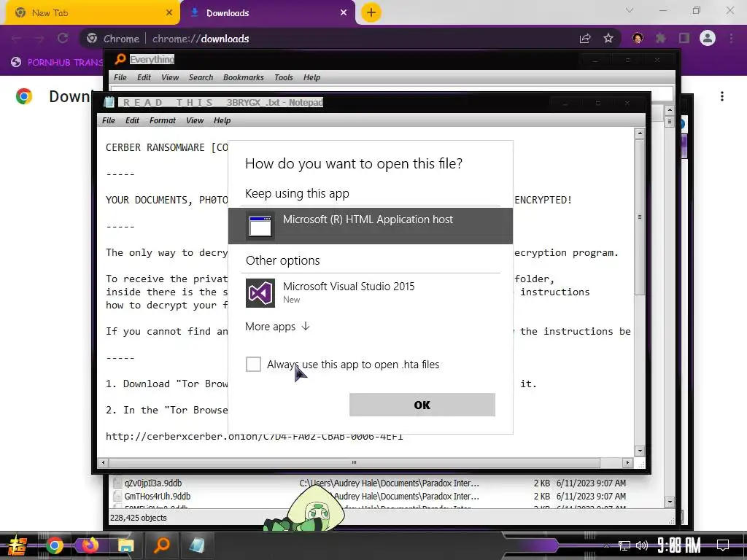The height and width of the screenshot is (560, 747).
Task: Click Notepad horizontal scrollbar right arrow
Action: tap(627, 462)
